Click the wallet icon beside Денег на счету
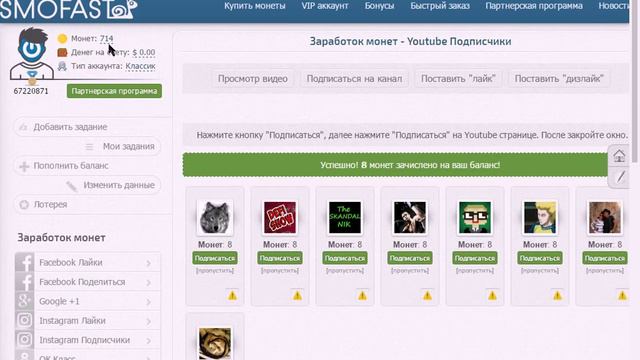Image resolution: width=640 pixels, height=360 pixels. pyautogui.click(x=62, y=53)
